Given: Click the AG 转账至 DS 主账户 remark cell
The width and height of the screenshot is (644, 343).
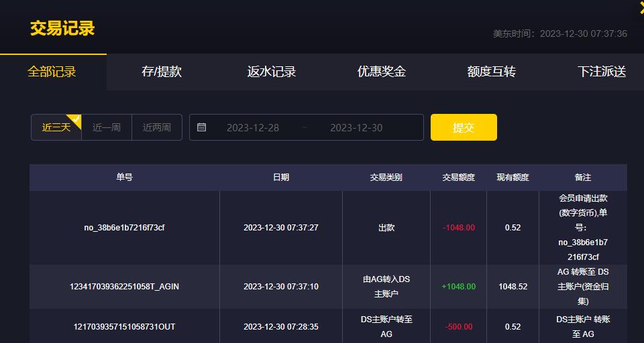Looking at the screenshot, I should point(583,286).
